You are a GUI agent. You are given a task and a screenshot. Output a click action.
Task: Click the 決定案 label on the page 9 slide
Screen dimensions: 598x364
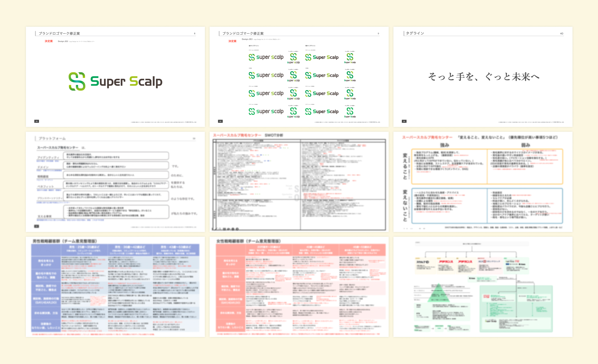point(232,41)
